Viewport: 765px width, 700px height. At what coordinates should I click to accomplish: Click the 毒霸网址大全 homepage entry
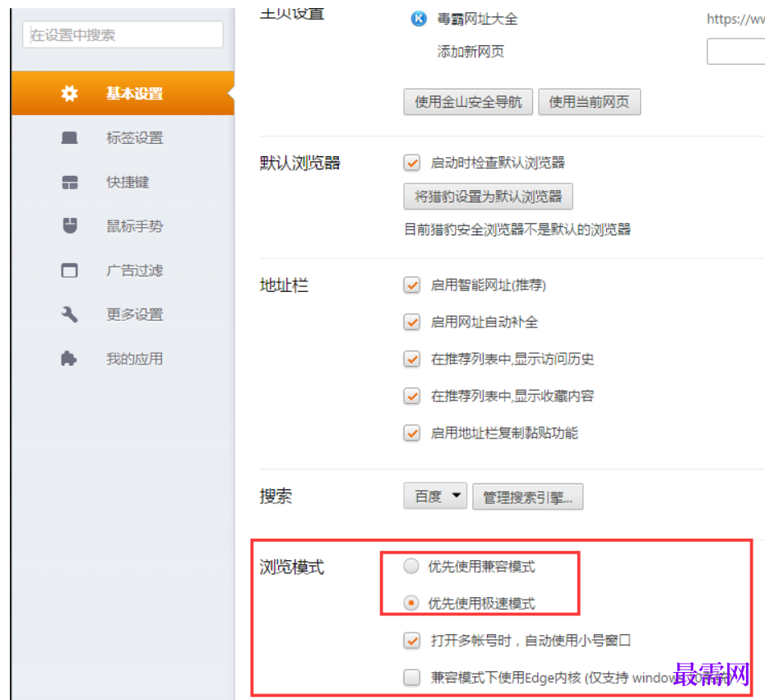coord(477,19)
